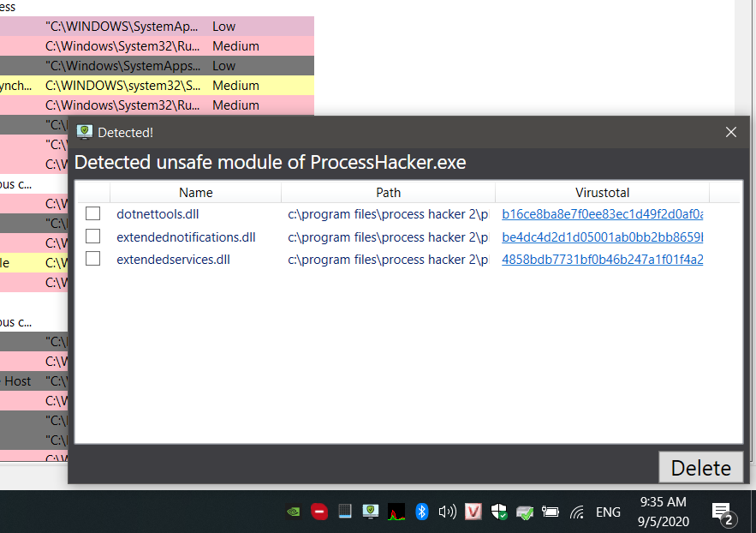Screen dimensions: 756x533
Task: Click the path cell of extendednotifications.dll row
Action: [388, 237]
